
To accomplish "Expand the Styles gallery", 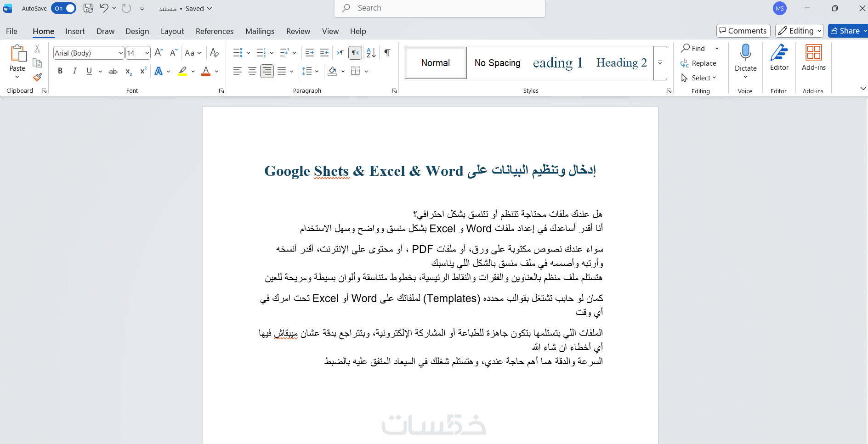I will click(660, 63).
